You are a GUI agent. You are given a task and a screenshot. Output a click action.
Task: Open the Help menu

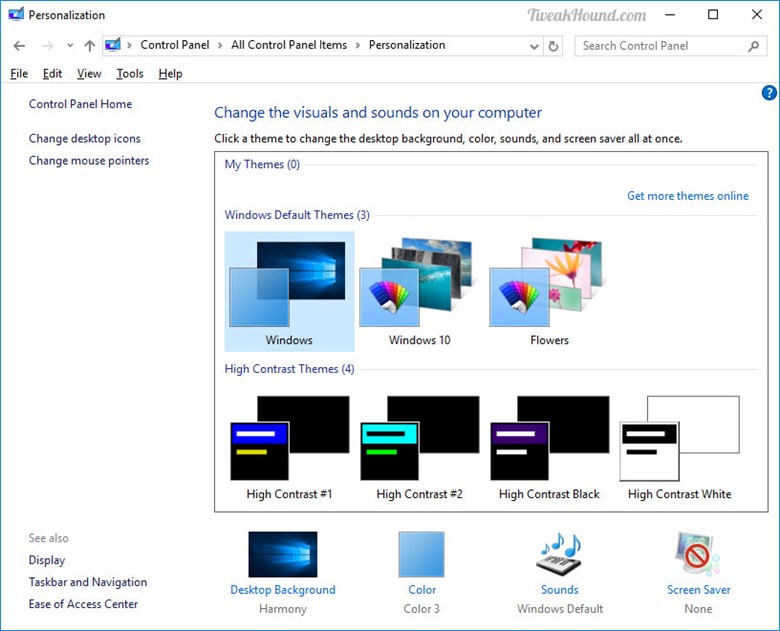[x=170, y=74]
